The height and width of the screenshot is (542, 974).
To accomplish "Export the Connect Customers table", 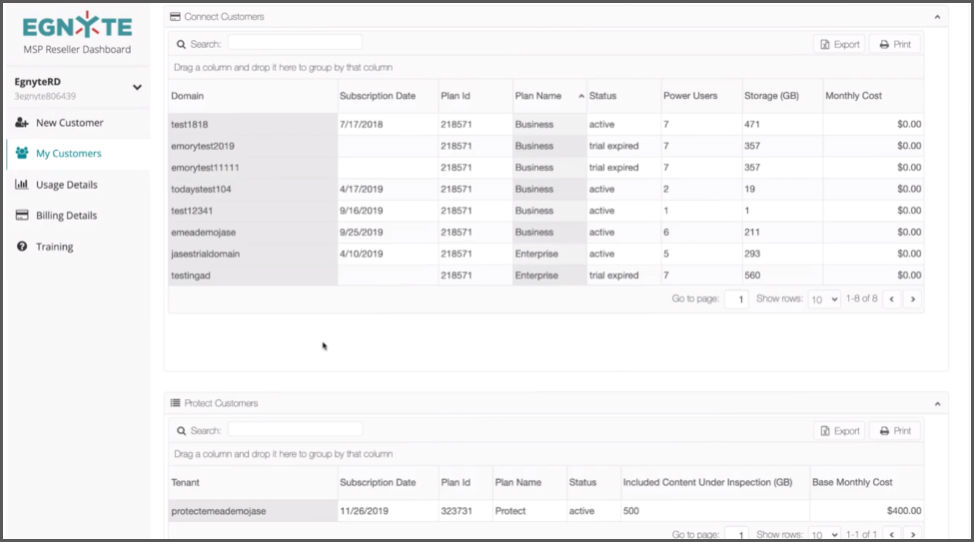I will click(x=839, y=44).
